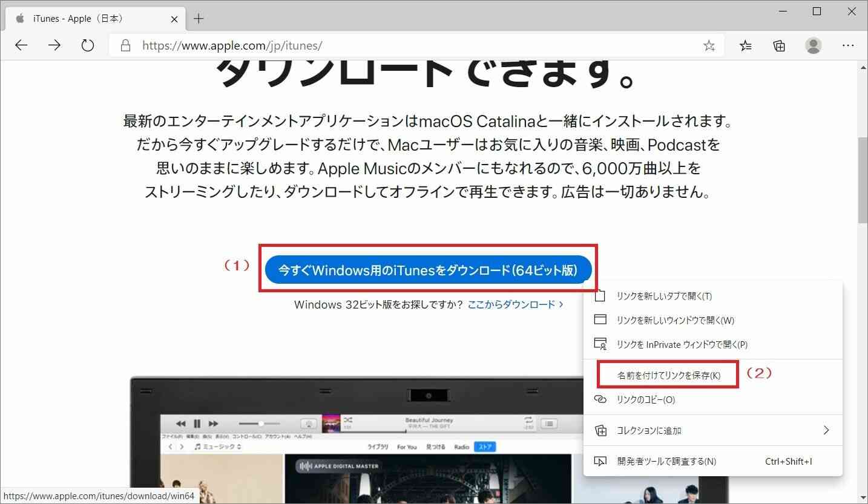Click the Up Next list icon in iTunes picture
The width and height of the screenshot is (868, 504).
[549, 424]
